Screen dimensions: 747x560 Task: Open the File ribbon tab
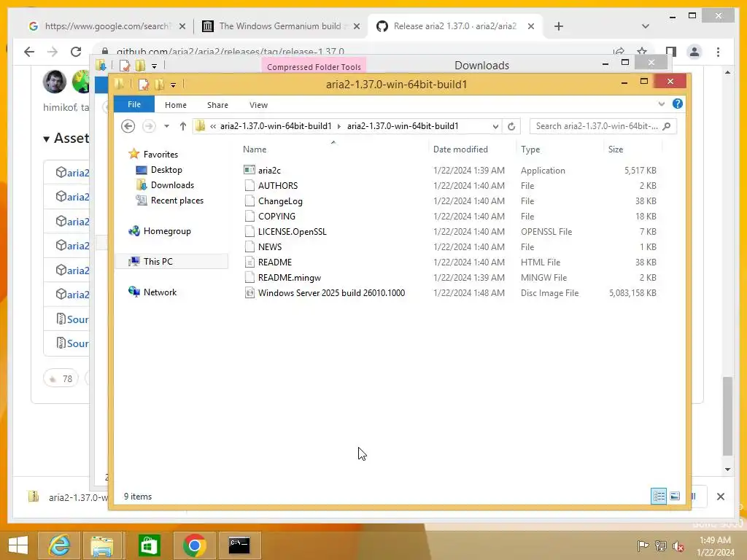134,104
